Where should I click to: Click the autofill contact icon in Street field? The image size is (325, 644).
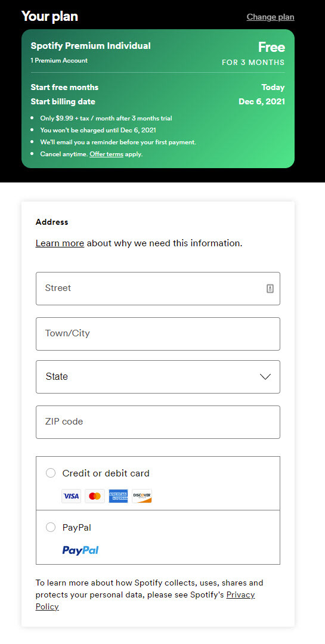tap(270, 289)
